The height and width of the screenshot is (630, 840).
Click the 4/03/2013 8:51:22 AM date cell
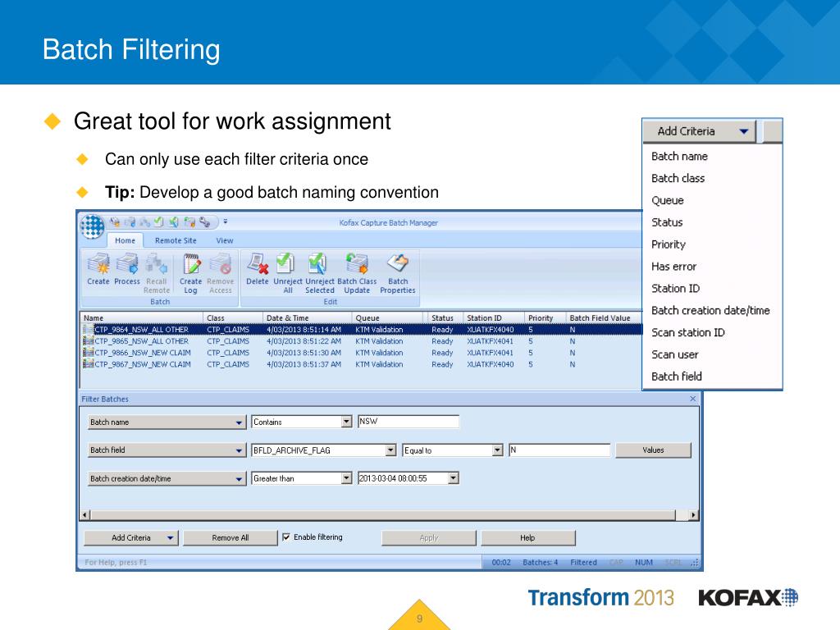pyautogui.click(x=304, y=341)
